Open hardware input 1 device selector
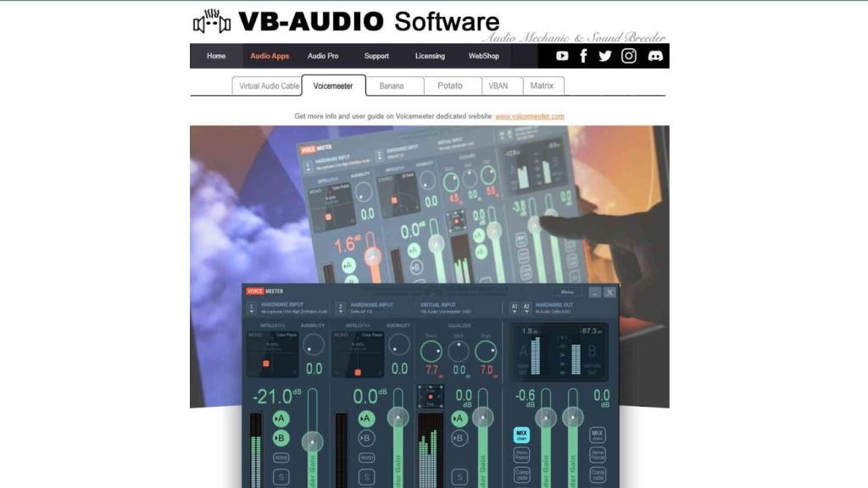 click(251, 308)
